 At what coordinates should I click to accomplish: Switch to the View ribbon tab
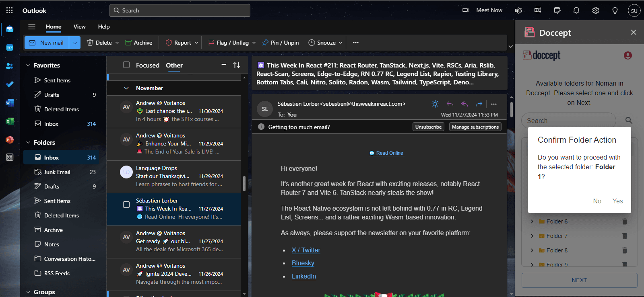click(79, 27)
